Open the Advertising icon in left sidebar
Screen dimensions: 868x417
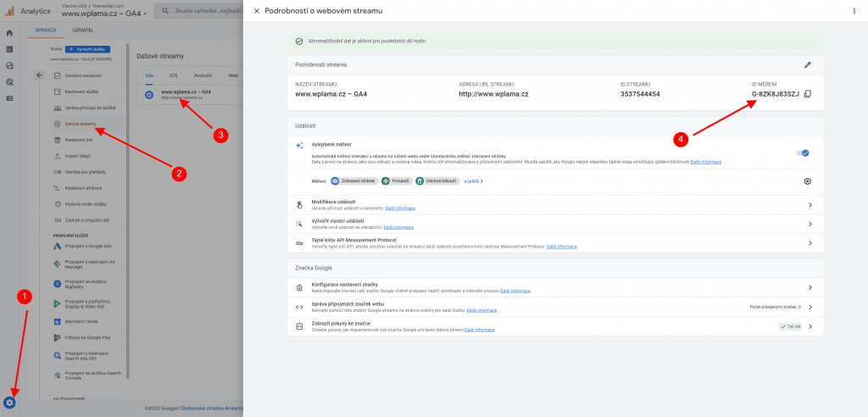(x=9, y=82)
